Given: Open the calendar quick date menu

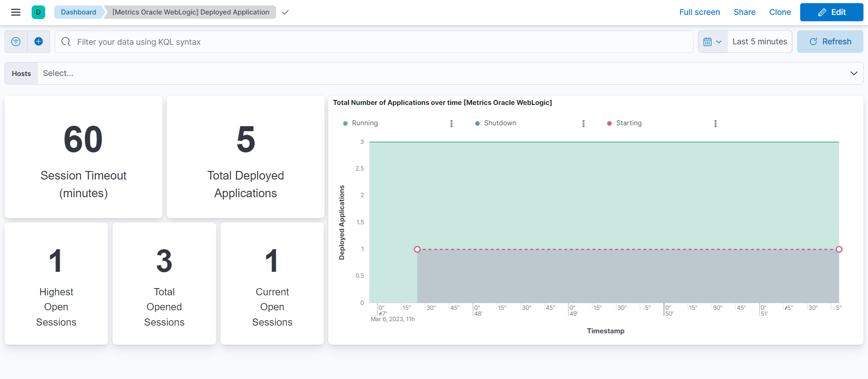Looking at the screenshot, I should click(712, 42).
